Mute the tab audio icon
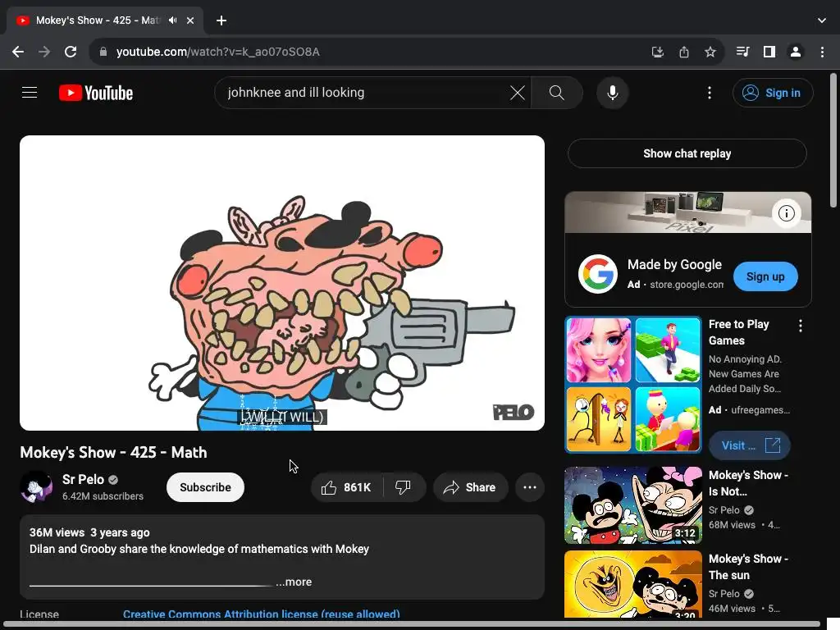840x630 pixels. pyautogui.click(x=172, y=21)
